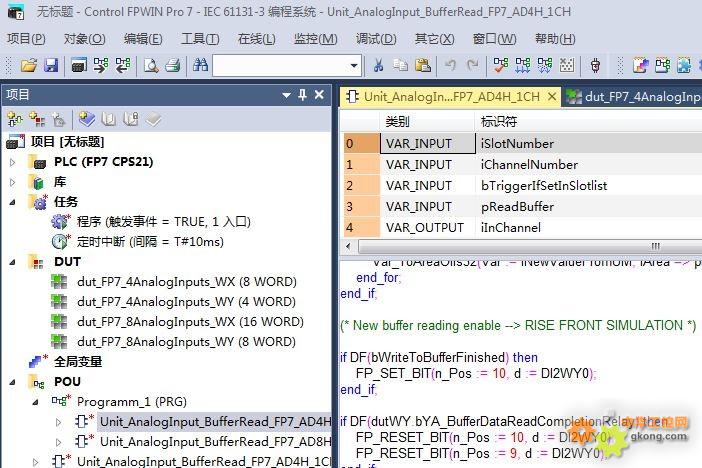Pin the project panel with pushpin icon

pyautogui.click(x=303, y=94)
